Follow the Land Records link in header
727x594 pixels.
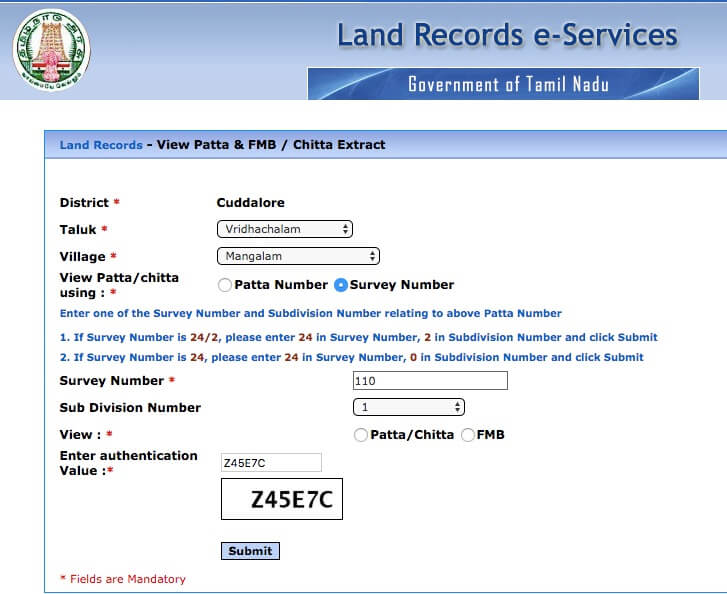[101, 145]
